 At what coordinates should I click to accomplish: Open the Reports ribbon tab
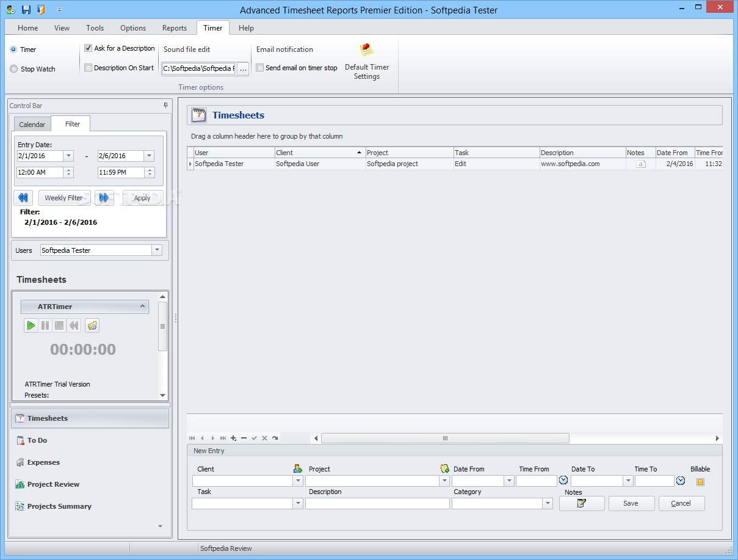point(175,28)
